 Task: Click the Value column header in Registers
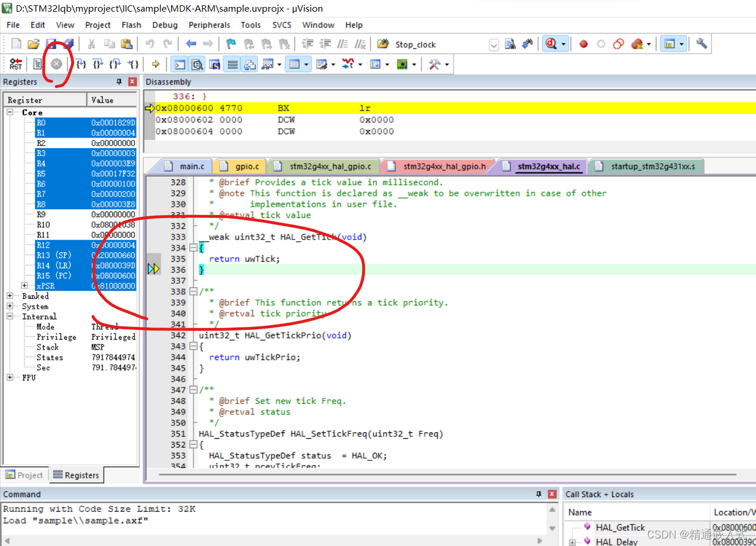tap(112, 100)
